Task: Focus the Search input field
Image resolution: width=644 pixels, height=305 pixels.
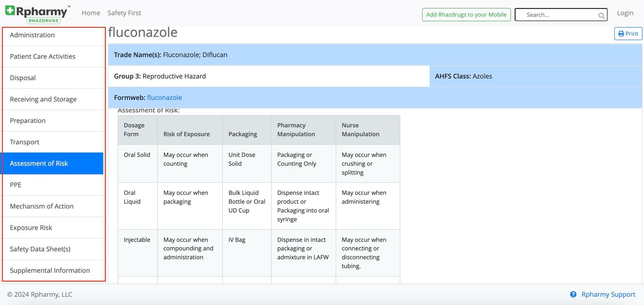Action: point(561,15)
